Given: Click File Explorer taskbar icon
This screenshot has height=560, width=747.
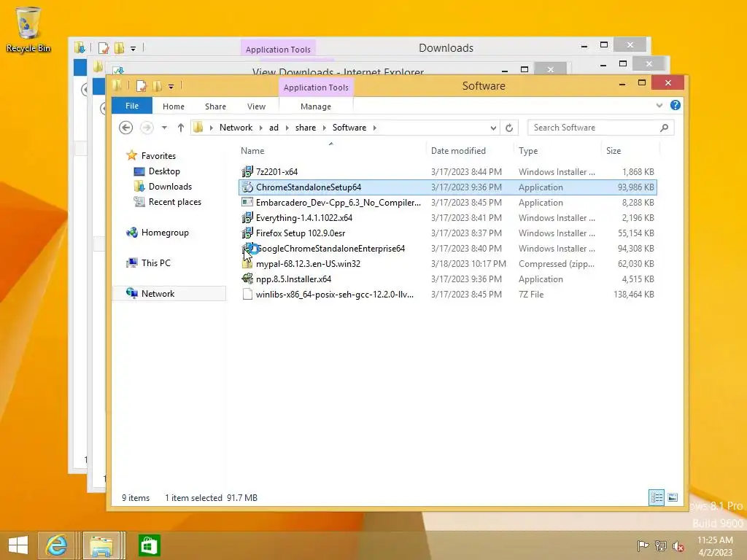Looking at the screenshot, I should [101, 545].
